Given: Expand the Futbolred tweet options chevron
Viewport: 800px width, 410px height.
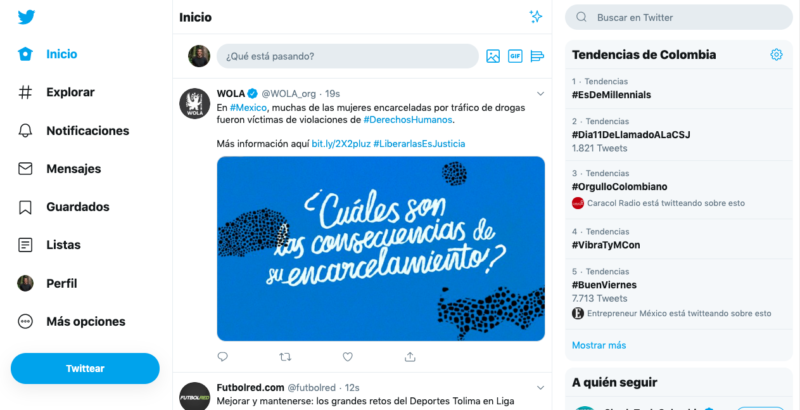Looking at the screenshot, I should [541, 388].
